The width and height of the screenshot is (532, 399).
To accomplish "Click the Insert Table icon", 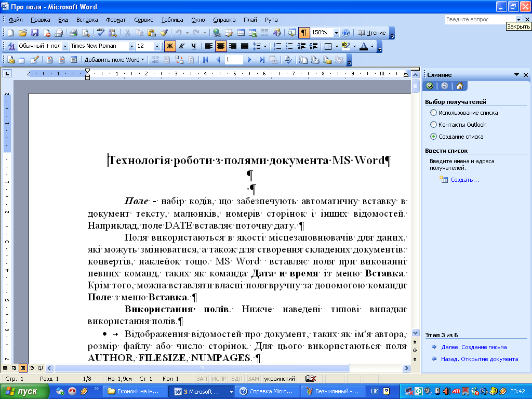I will pyautogui.click(x=241, y=33).
